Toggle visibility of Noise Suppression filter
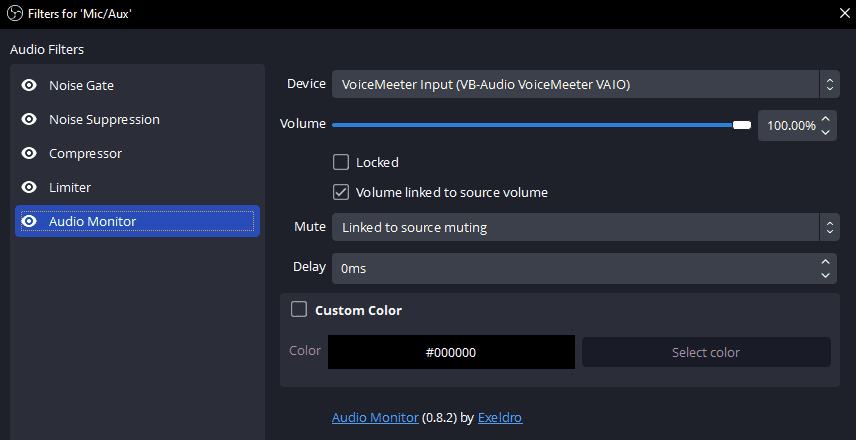 point(29,120)
